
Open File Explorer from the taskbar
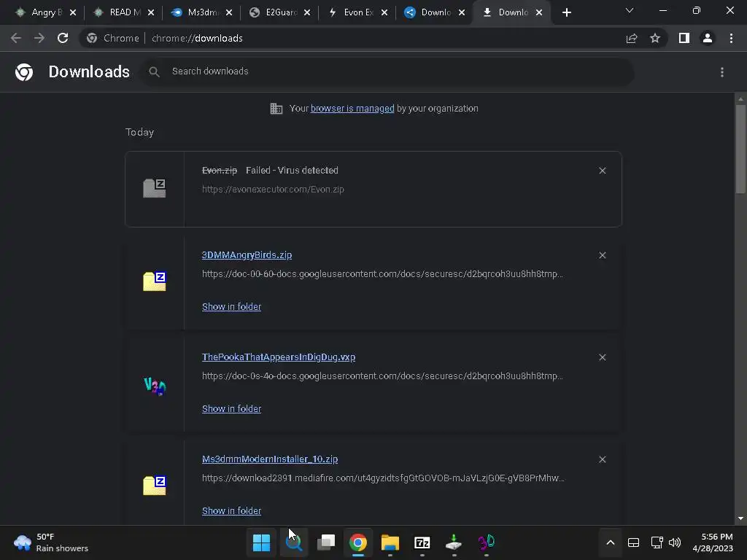tap(390, 542)
